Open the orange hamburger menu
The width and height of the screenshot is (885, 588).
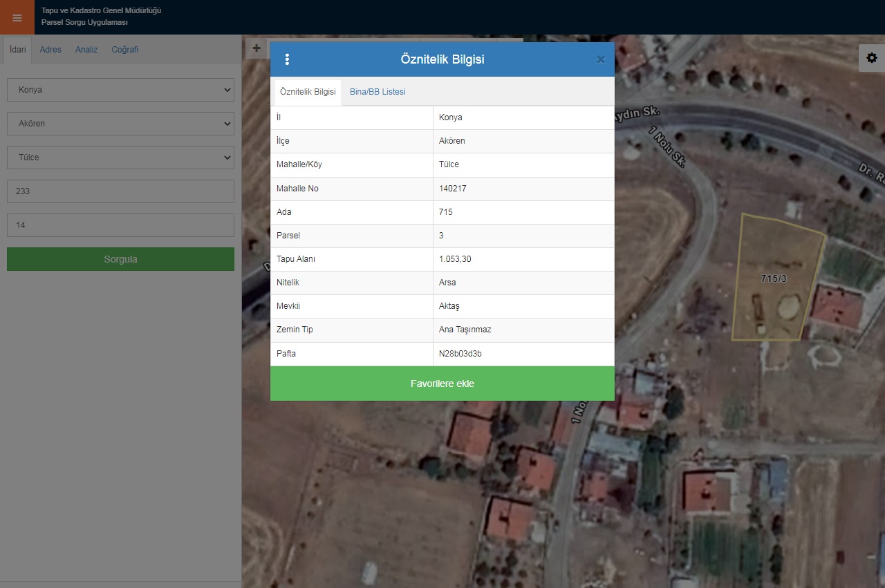[x=17, y=17]
